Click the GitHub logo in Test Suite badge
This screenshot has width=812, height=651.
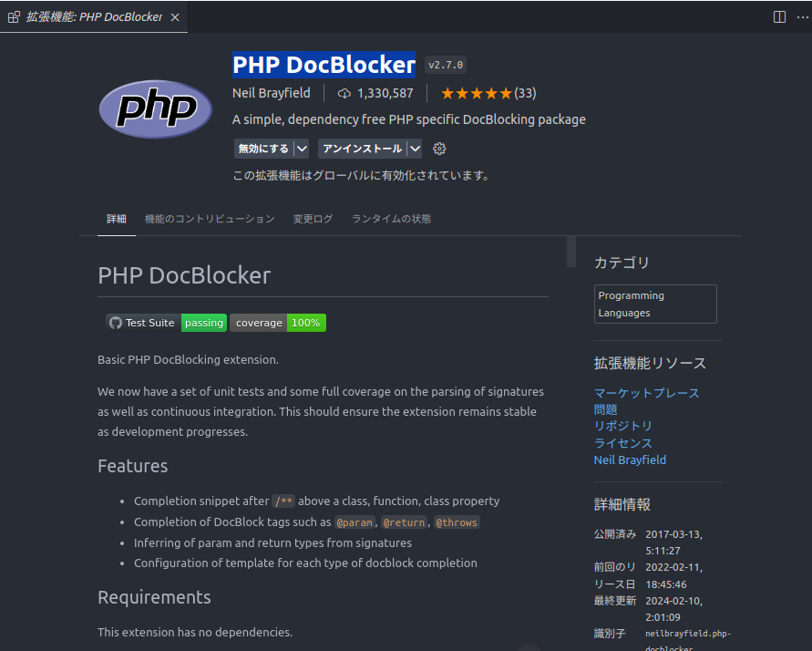[116, 323]
